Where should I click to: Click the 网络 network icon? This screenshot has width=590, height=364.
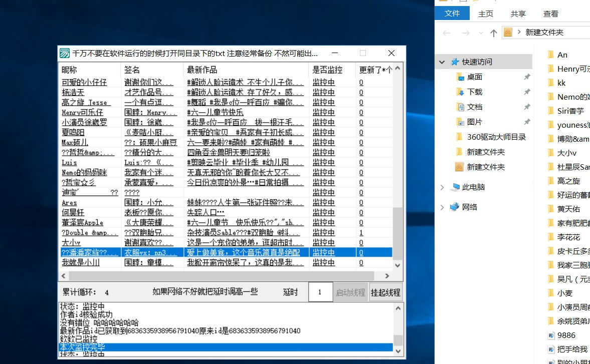tap(455, 207)
